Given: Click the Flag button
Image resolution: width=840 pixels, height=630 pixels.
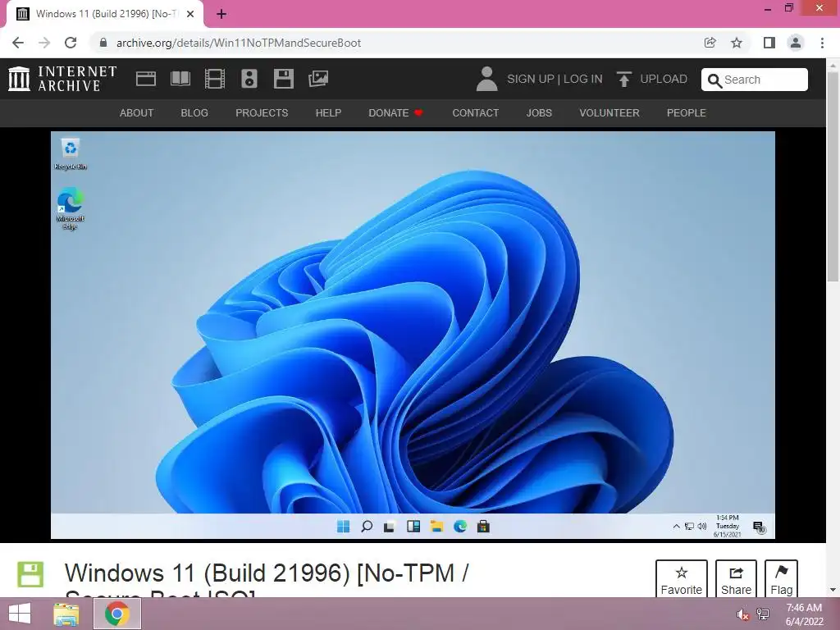Looking at the screenshot, I should coord(781,578).
